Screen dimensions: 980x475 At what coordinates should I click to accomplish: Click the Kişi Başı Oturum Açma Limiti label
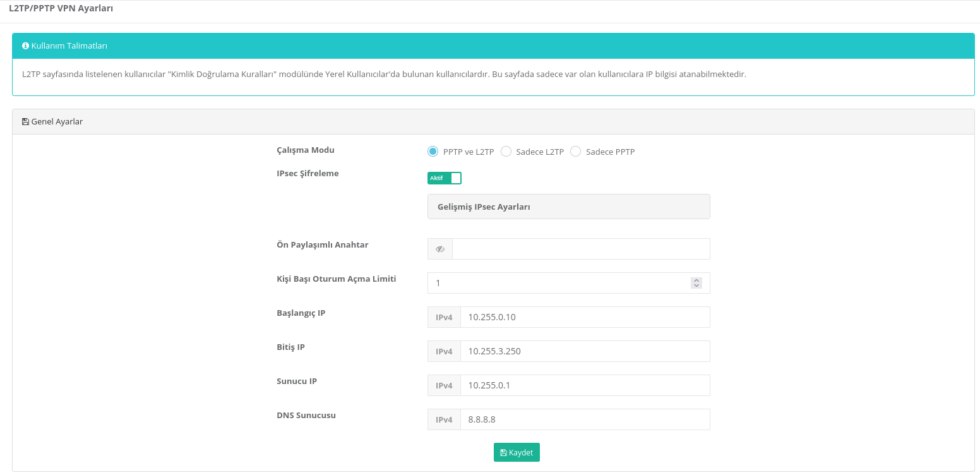pyautogui.click(x=337, y=279)
